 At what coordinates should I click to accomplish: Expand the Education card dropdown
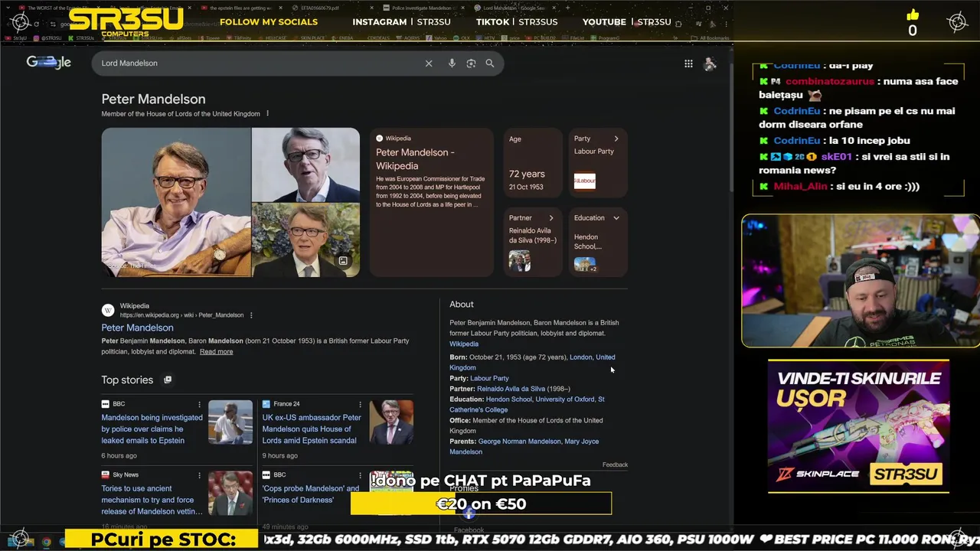tap(616, 218)
